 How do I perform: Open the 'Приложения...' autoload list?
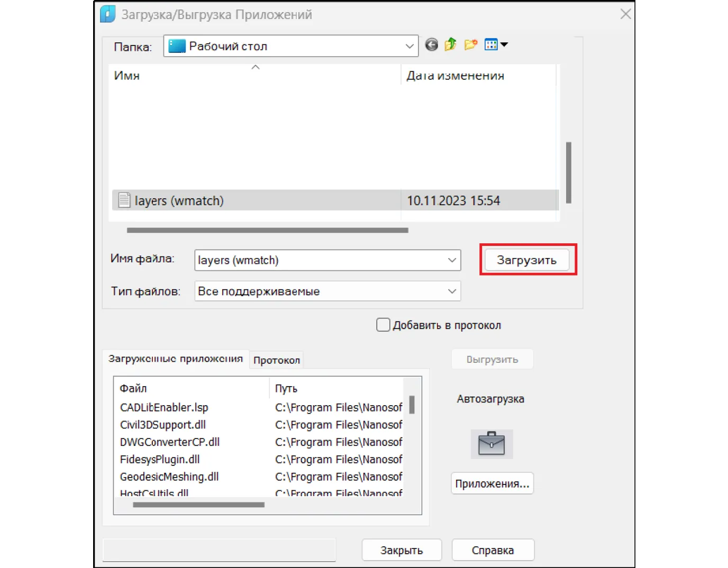(x=492, y=484)
